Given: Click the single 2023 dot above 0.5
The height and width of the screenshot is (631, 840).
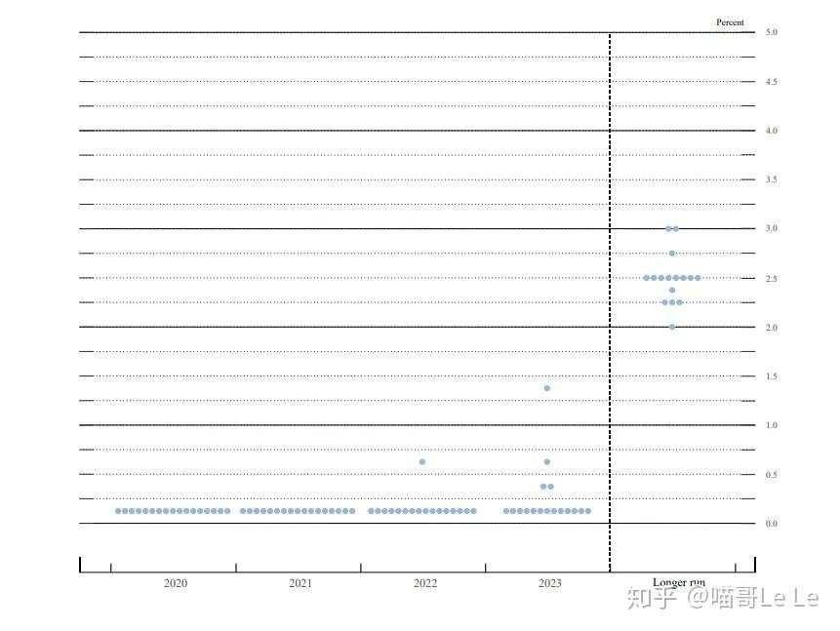Looking at the screenshot, I should [x=547, y=461].
